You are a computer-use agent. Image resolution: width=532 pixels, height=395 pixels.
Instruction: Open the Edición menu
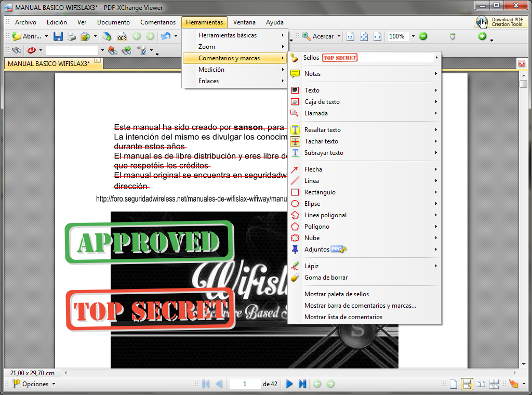coord(57,22)
